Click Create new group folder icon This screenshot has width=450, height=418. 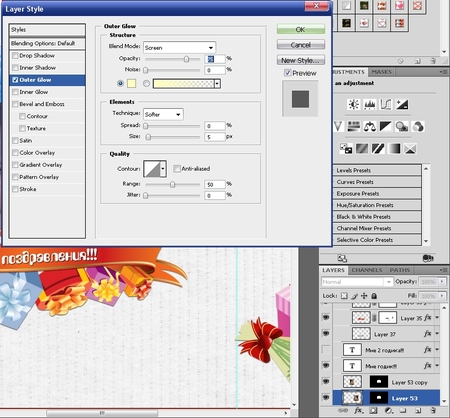[403, 410]
